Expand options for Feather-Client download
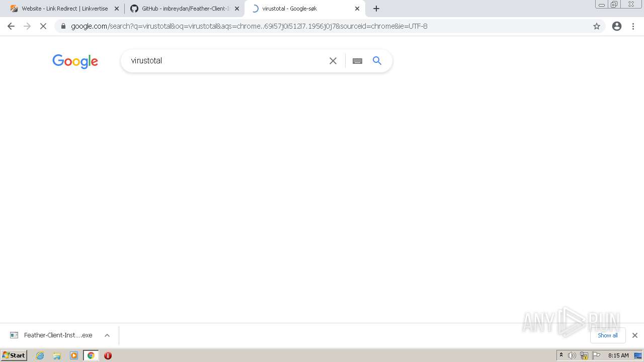 coord(107,335)
